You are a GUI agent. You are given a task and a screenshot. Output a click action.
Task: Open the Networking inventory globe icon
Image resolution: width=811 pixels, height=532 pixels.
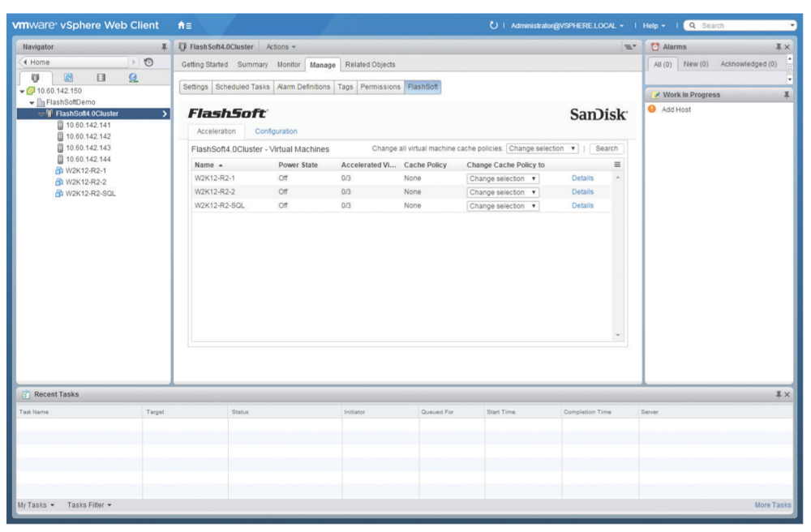[133, 76]
